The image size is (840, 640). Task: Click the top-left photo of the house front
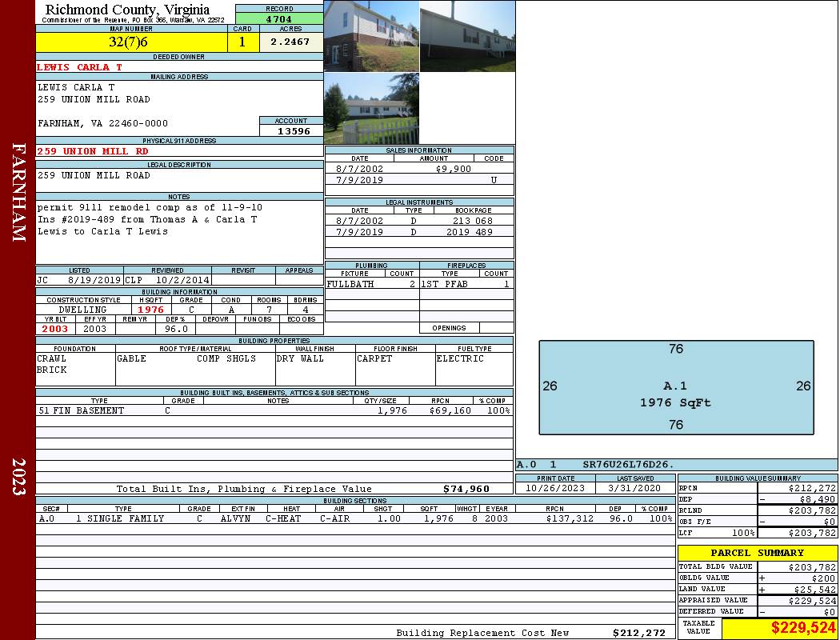[371, 36]
